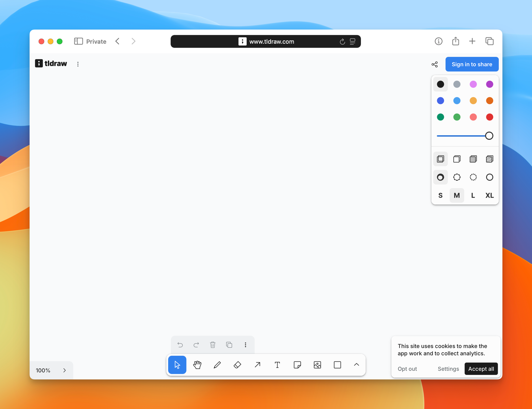Click Sign in to share
Viewport: 532px width, 409px height.
(472, 64)
